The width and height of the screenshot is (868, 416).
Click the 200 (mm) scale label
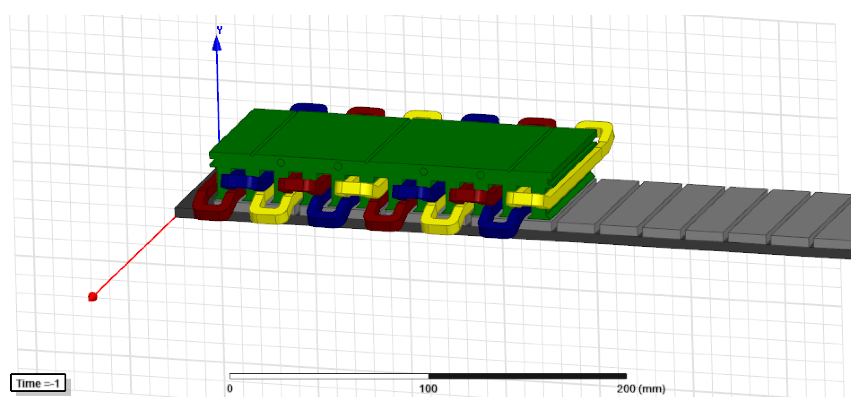click(641, 388)
